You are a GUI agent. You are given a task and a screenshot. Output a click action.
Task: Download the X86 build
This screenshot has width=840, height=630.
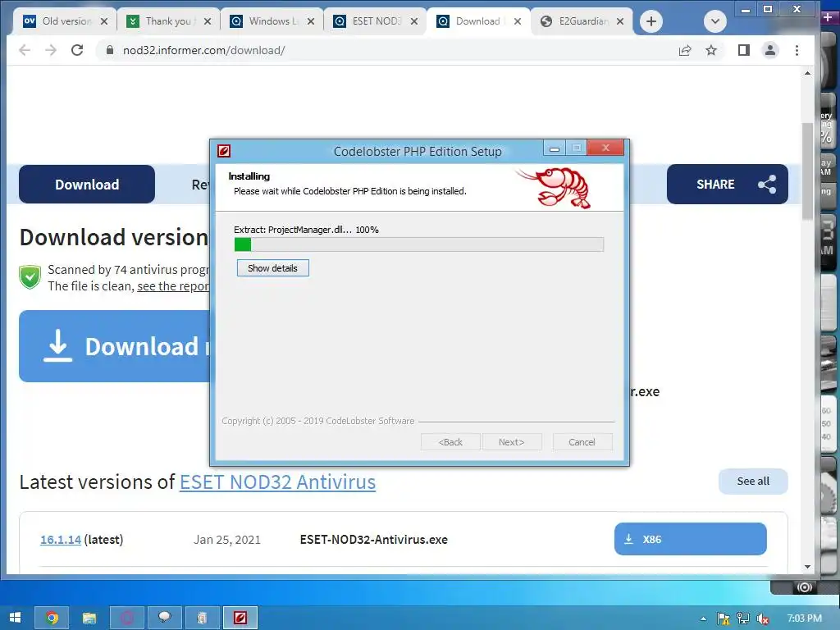click(x=690, y=539)
